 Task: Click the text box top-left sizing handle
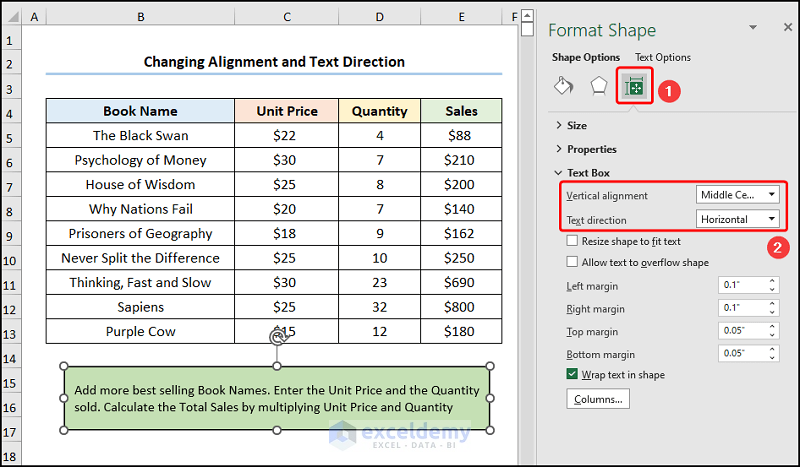[x=64, y=366]
